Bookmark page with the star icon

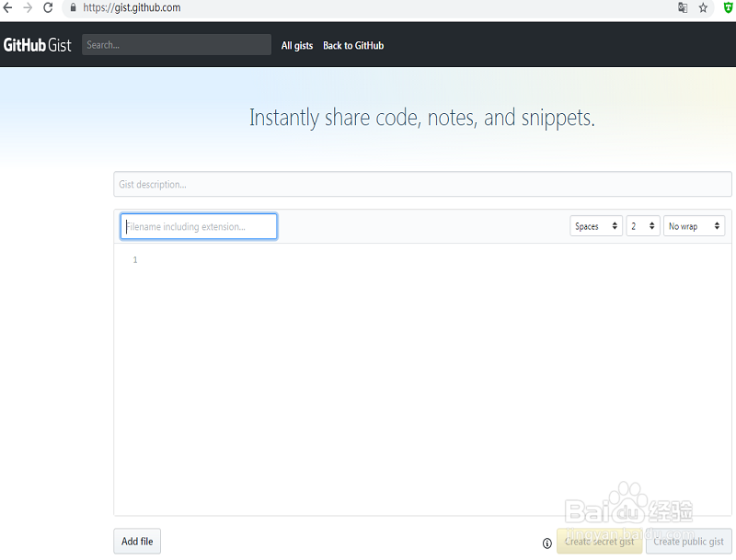click(703, 7)
